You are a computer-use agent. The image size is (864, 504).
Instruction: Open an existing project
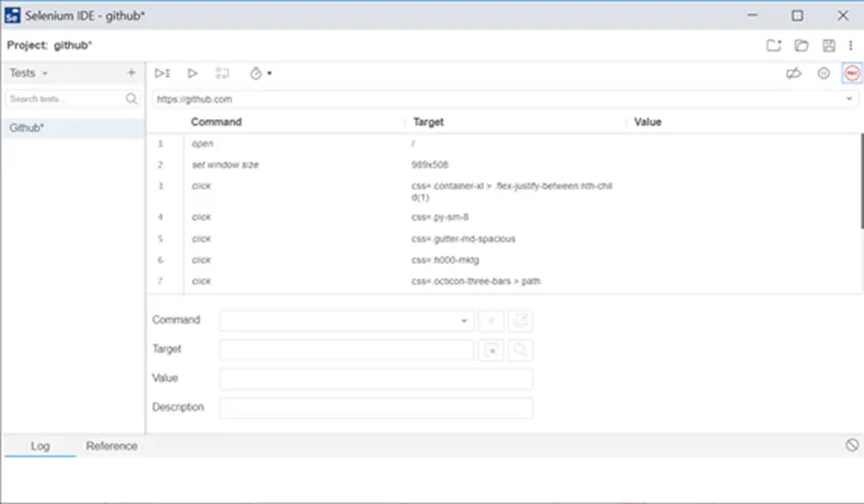tap(801, 46)
